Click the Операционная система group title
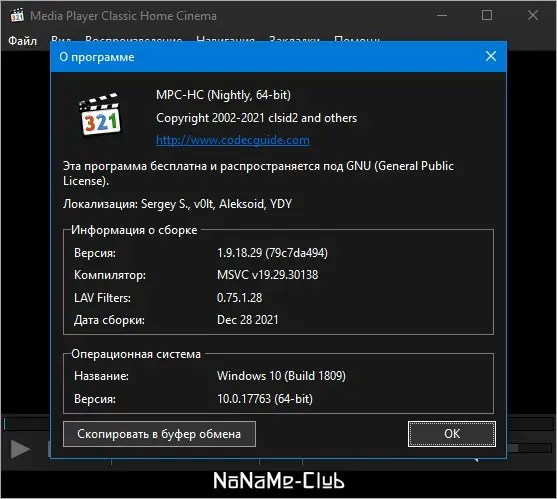This screenshot has width=557, height=499. (x=136, y=354)
